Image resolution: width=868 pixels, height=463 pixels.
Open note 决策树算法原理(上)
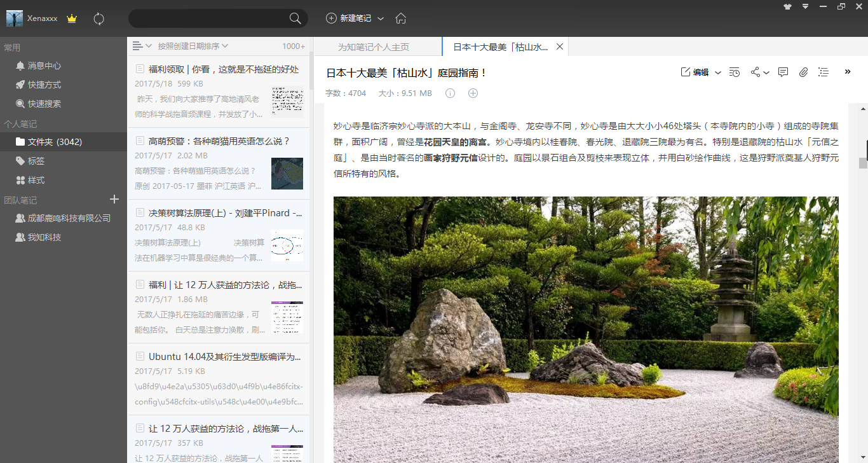(x=219, y=235)
